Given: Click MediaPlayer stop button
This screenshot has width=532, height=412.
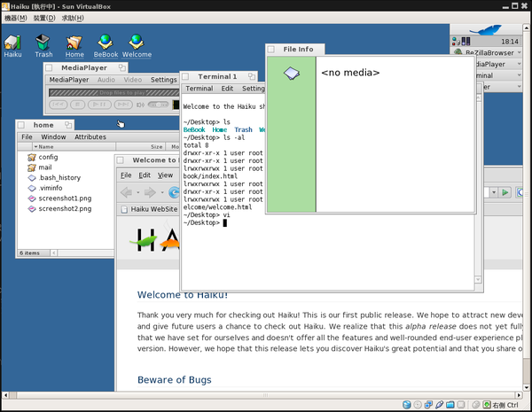Looking at the screenshot, I should [x=77, y=105].
